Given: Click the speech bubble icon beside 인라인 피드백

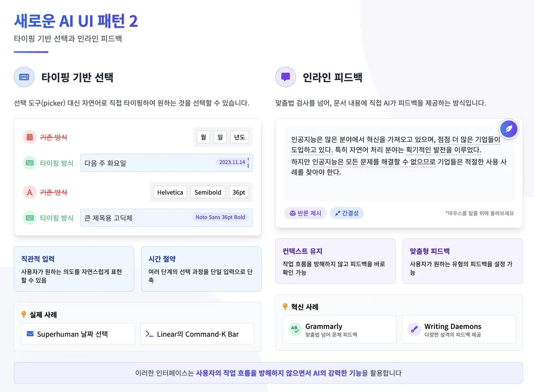Looking at the screenshot, I should [x=286, y=77].
